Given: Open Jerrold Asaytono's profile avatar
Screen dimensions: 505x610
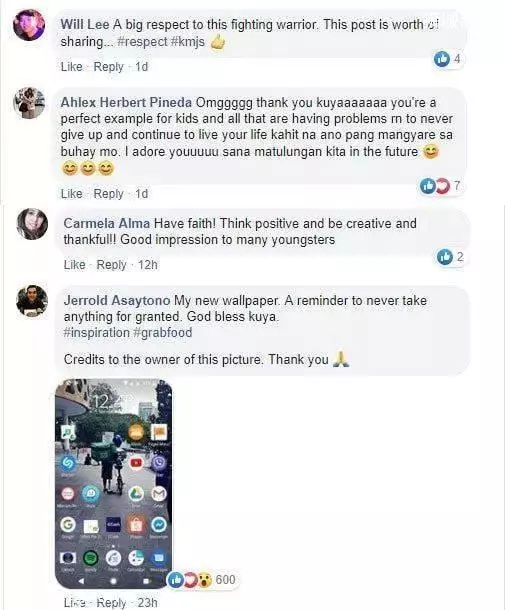Looking at the screenshot, I should [x=32, y=301].
